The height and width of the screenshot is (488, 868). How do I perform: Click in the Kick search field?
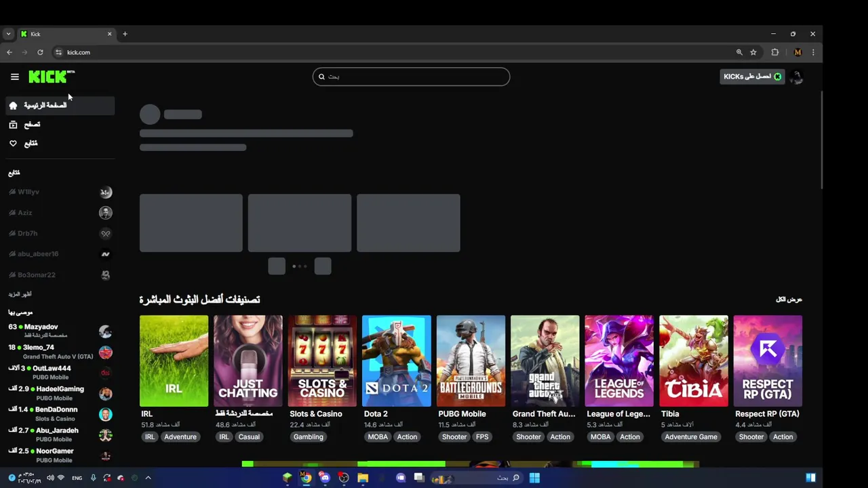click(x=411, y=77)
